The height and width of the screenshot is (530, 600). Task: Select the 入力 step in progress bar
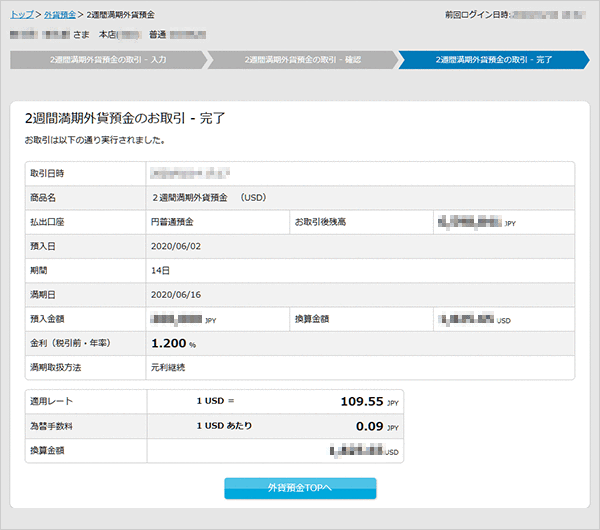tap(105, 60)
